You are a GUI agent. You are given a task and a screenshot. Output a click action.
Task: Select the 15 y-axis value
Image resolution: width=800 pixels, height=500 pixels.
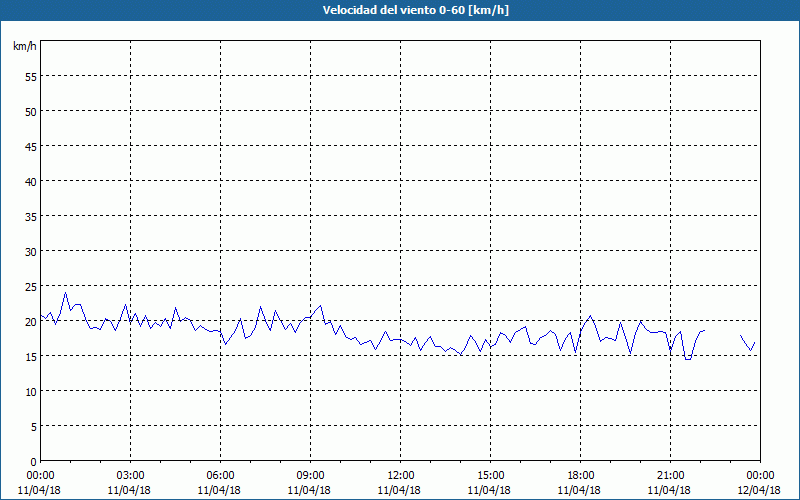[x=31, y=359]
